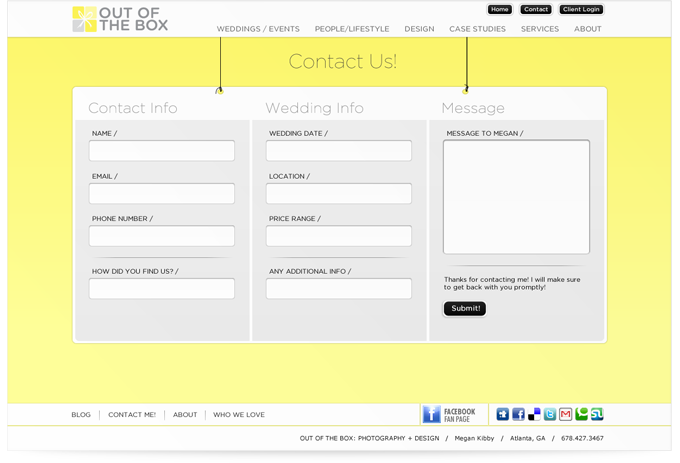Screen dimensions: 680x463
Task: Click the Delicious bookmark icon
Action: 534,414
